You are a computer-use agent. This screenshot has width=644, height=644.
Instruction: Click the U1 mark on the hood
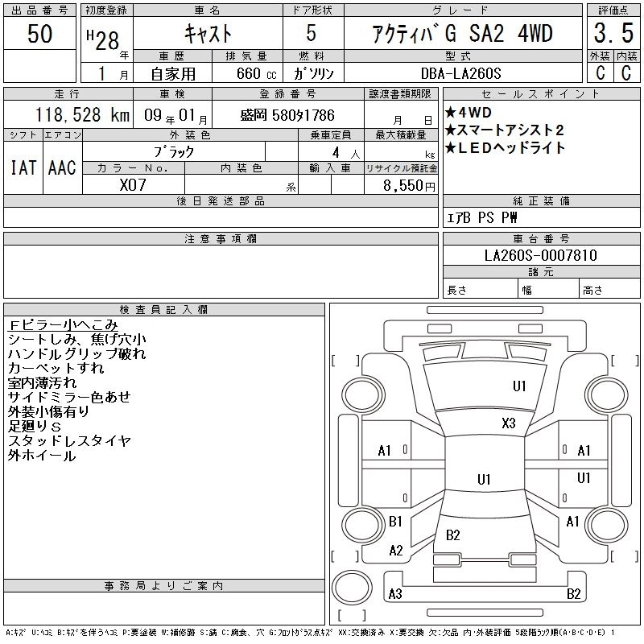[x=519, y=386]
